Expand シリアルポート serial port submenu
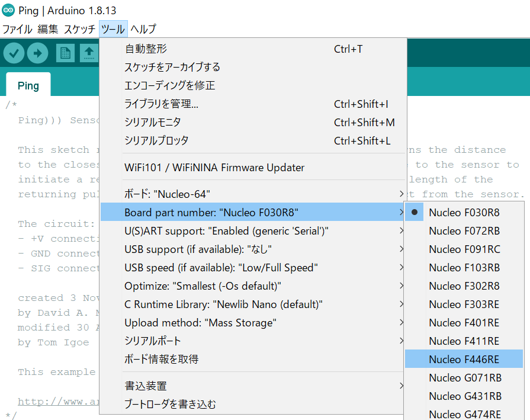 (x=253, y=341)
